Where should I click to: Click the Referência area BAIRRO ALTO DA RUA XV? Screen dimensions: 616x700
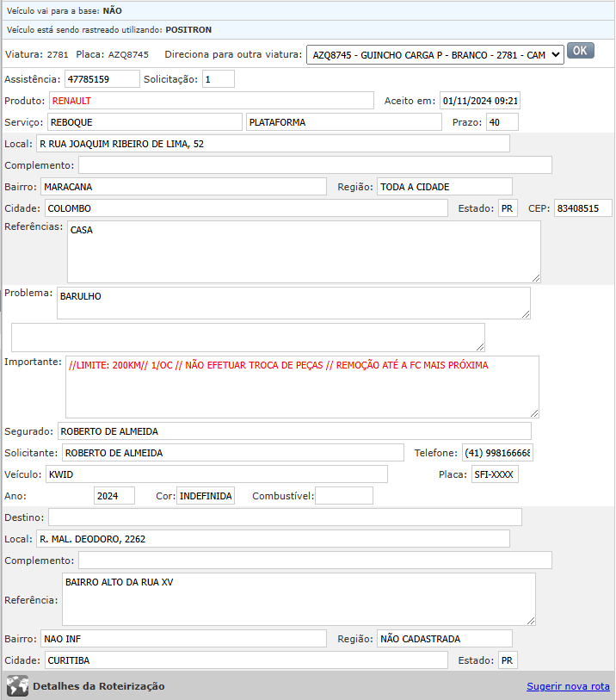299,599
